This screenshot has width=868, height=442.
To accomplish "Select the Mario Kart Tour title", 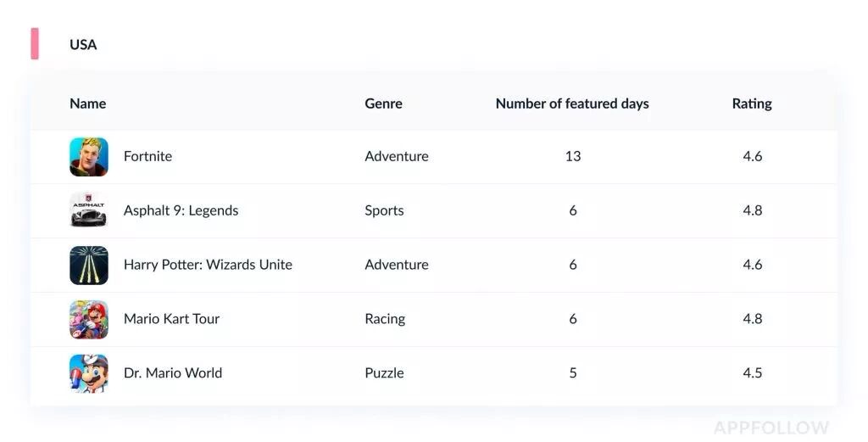I will coord(171,319).
